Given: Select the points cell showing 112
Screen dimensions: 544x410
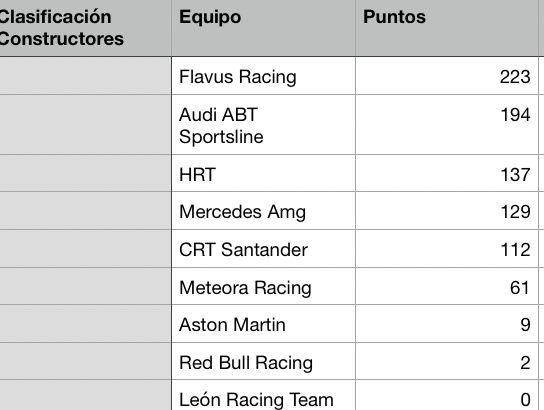Looking at the screenshot, I should tap(447, 249).
